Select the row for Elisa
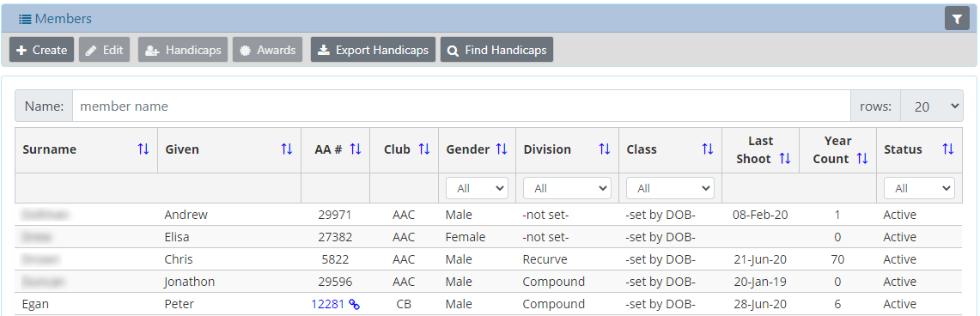 click(x=489, y=237)
